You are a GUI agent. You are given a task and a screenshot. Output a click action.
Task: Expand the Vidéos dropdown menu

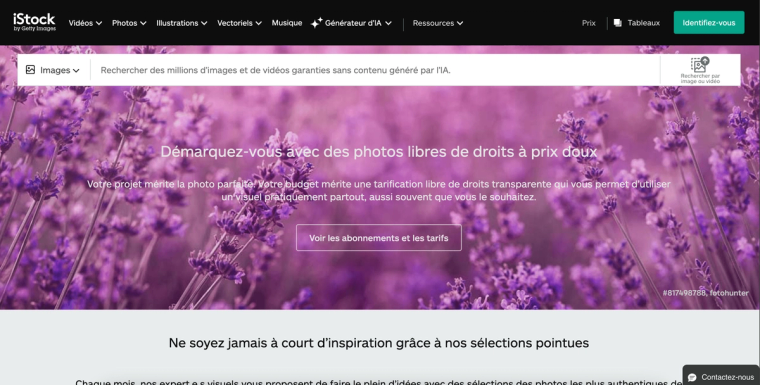coord(85,23)
